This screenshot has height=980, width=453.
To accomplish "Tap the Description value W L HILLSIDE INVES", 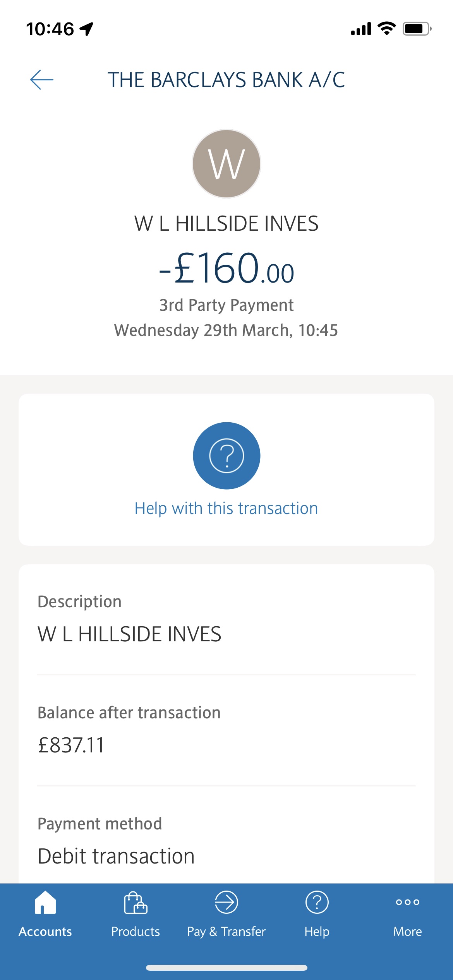I will coord(129,634).
